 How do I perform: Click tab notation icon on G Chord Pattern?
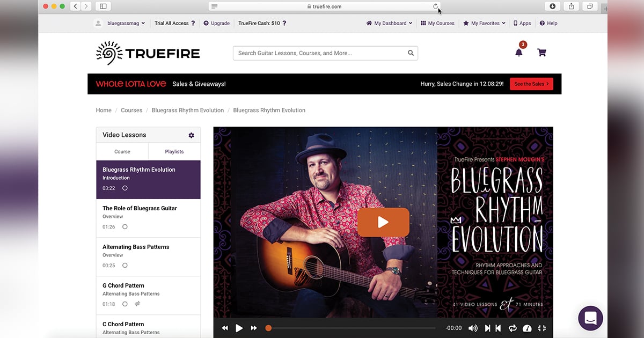pyautogui.click(x=137, y=304)
